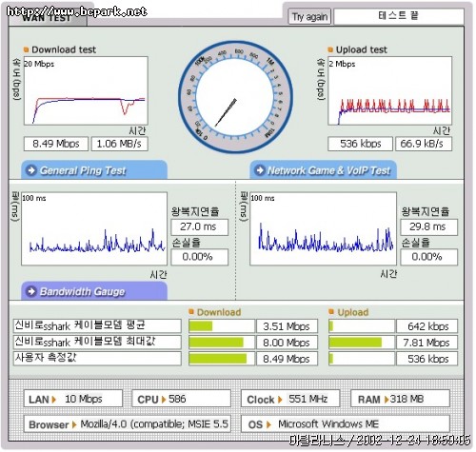
Task: Click the 7.81 Mbps upload bar
Action: [x=362, y=343]
